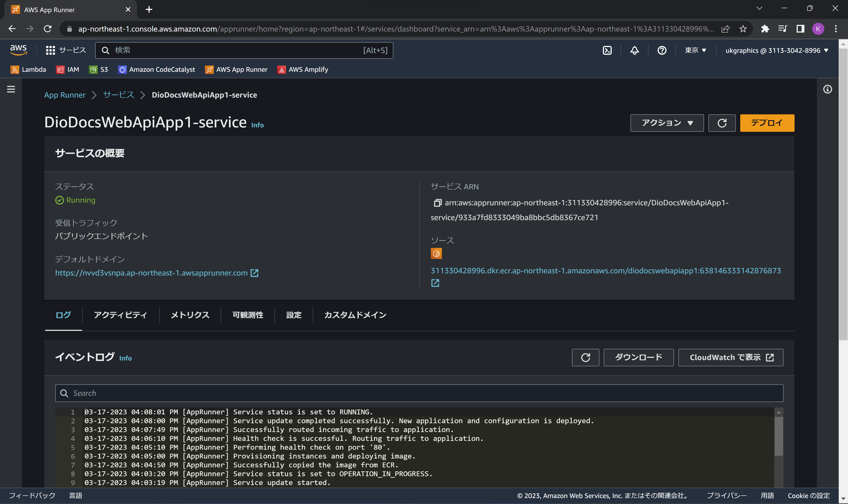This screenshot has width=848, height=504.
Task: Switch to the アクティビティ tab
Action: pos(120,315)
